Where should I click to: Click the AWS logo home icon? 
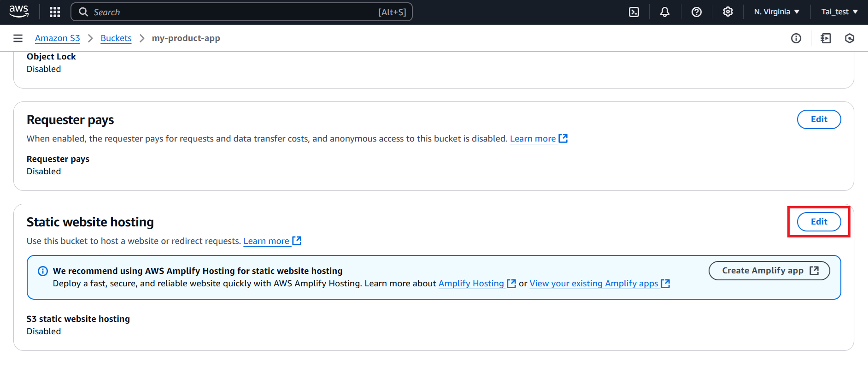point(19,12)
